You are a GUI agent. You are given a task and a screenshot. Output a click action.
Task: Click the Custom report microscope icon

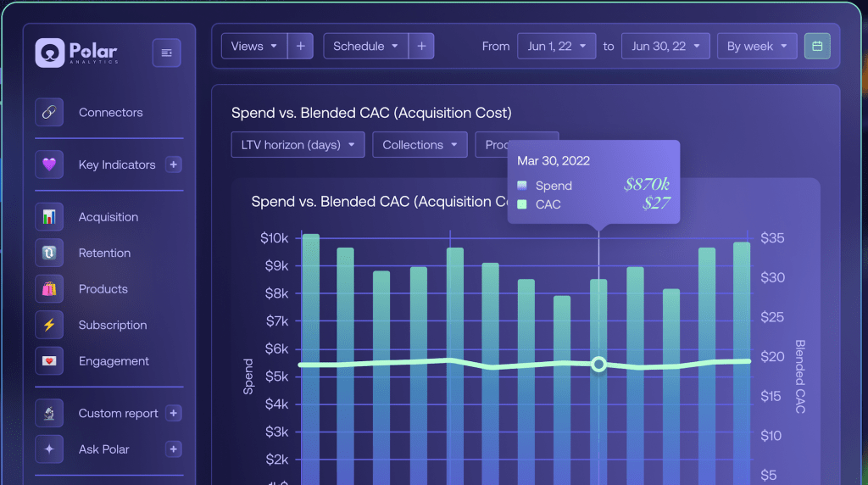coord(49,413)
